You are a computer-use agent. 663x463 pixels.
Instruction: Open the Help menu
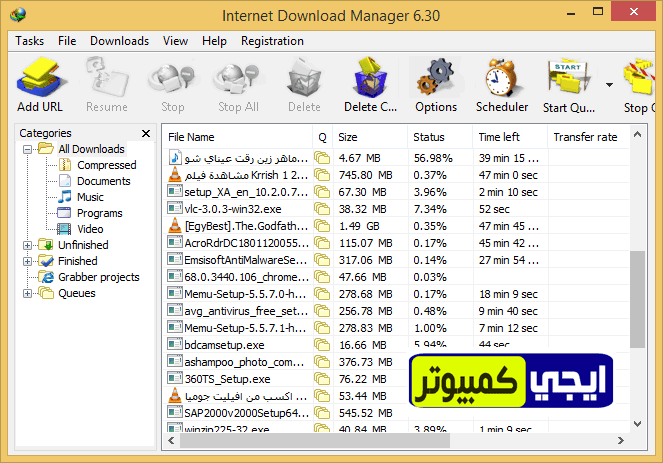pyautogui.click(x=214, y=41)
